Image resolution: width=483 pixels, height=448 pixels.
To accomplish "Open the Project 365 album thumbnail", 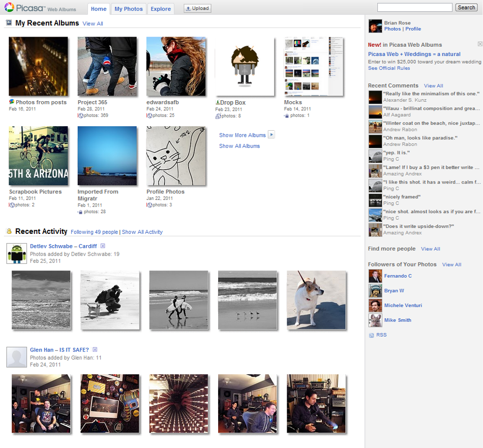I will [x=107, y=66].
